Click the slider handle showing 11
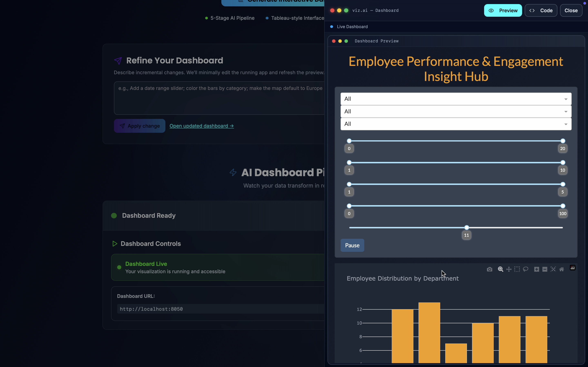Viewport: 588px width, 367px height. [x=467, y=227]
